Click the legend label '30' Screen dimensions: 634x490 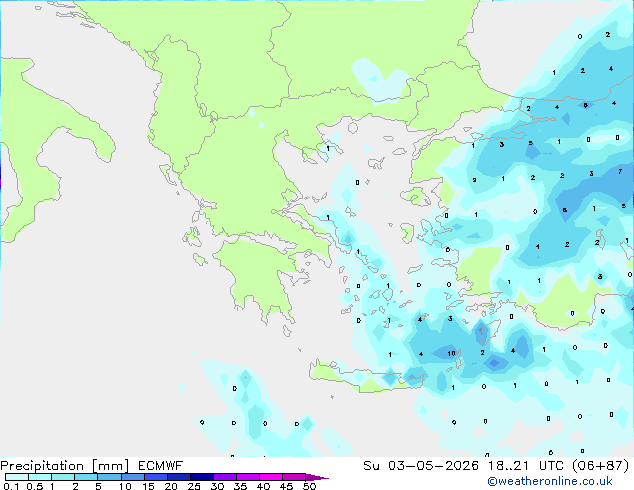pos(217,486)
